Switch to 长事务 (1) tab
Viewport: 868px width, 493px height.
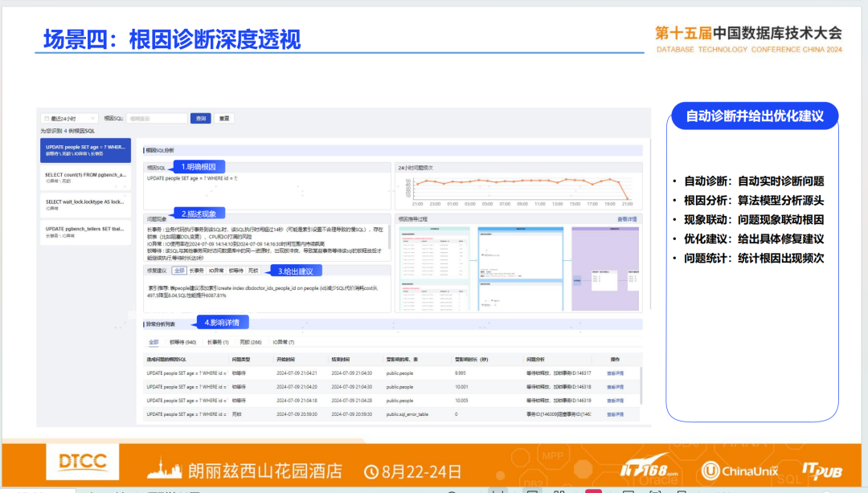[x=218, y=342]
